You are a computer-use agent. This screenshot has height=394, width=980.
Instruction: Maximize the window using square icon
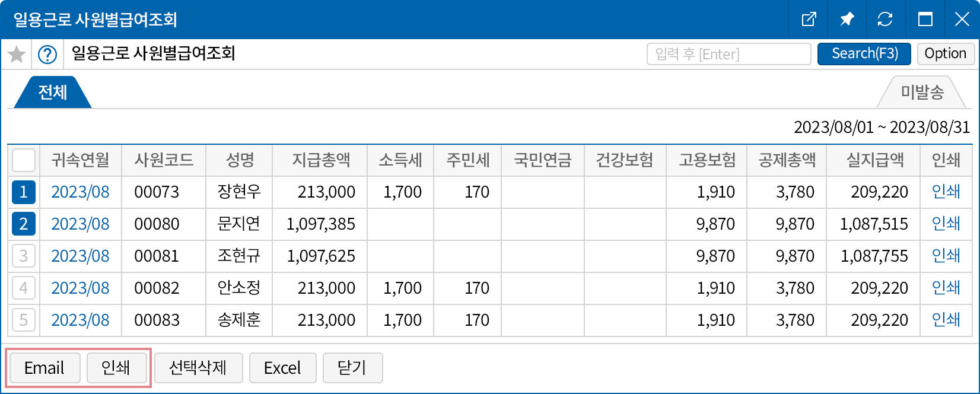click(x=925, y=20)
